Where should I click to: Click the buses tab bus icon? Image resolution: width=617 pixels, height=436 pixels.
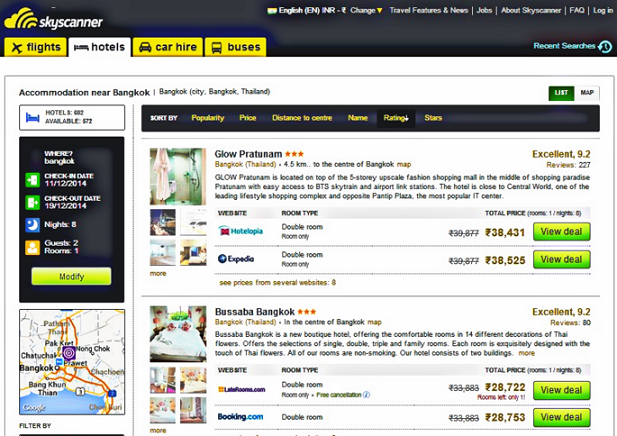point(216,48)
